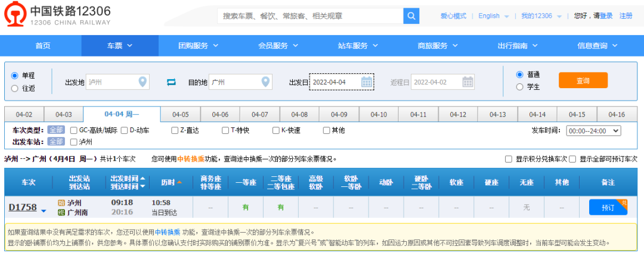Screen dimensions: 644x256
Task: Enable 显示全部可预订车次 checkbox
Action: [572, 159]
